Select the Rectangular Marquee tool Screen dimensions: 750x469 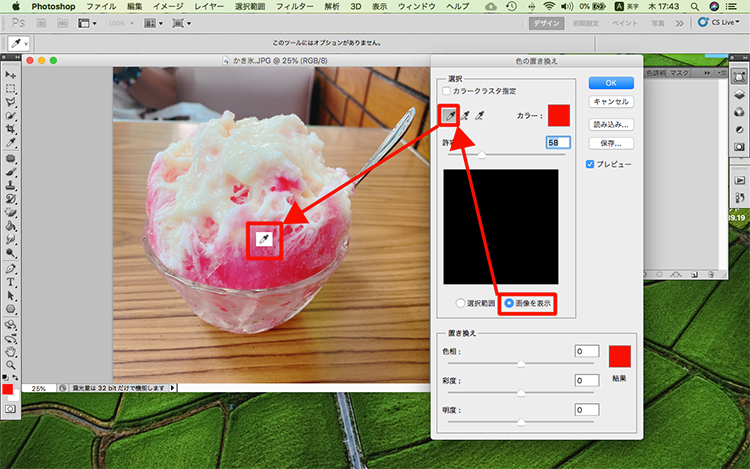click(10, 88)
